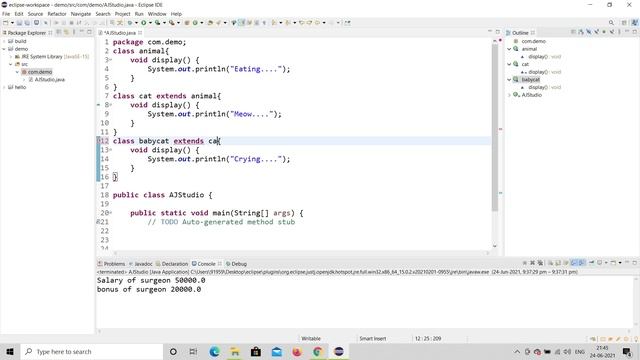The width and height of the screenshot is (640, 360).
Task: Switch to the Debug tab
Action: click(236, 264)
